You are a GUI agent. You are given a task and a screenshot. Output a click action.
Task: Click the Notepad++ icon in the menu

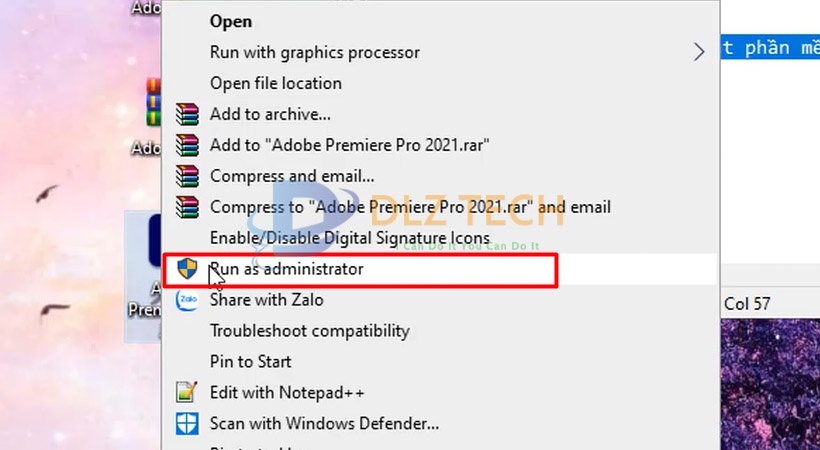point(186,392)
